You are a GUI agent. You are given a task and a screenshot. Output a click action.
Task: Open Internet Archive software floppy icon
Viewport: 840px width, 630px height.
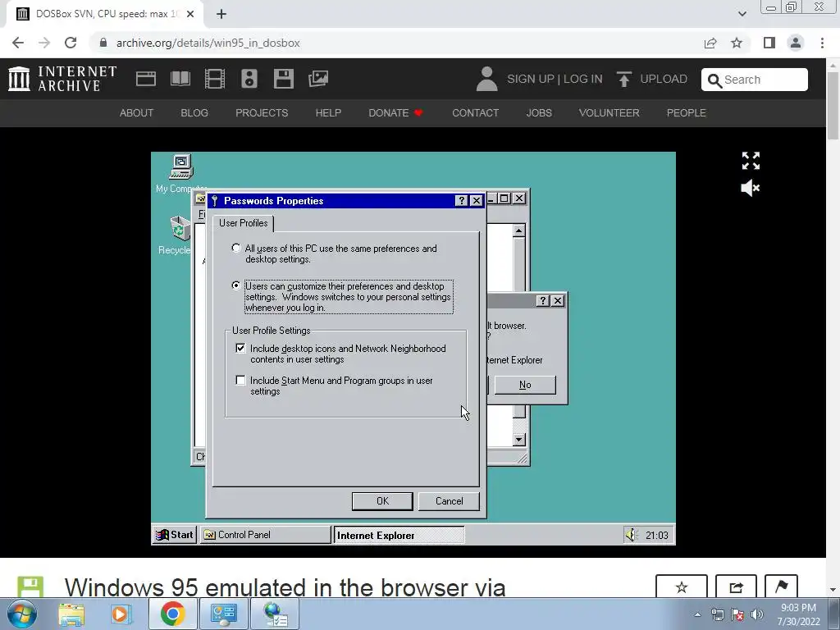pyautogui.click(x=283, y=79)
